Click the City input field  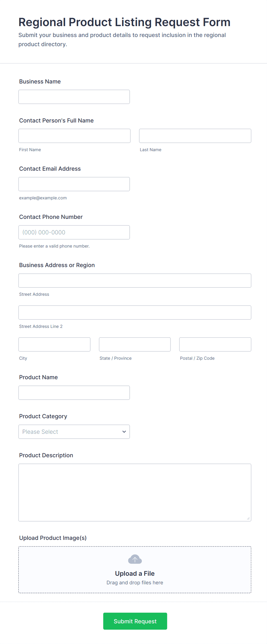[54, 345]
